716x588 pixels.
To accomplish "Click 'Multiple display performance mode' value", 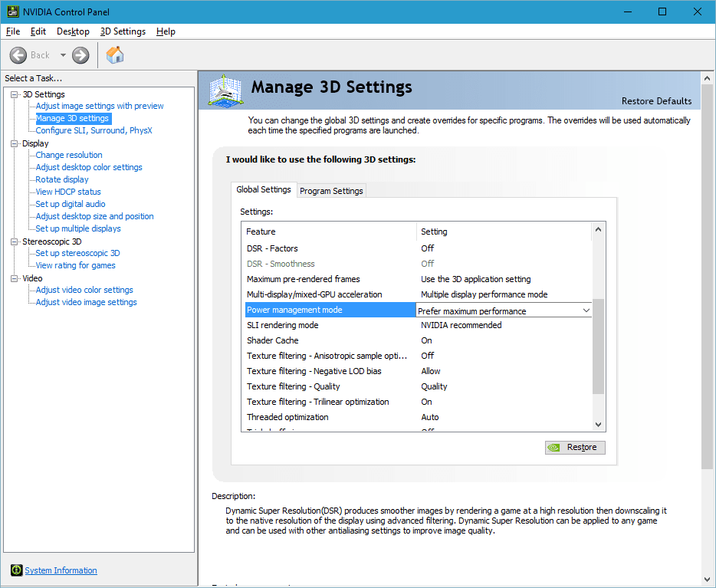I will tap(484, 294).
